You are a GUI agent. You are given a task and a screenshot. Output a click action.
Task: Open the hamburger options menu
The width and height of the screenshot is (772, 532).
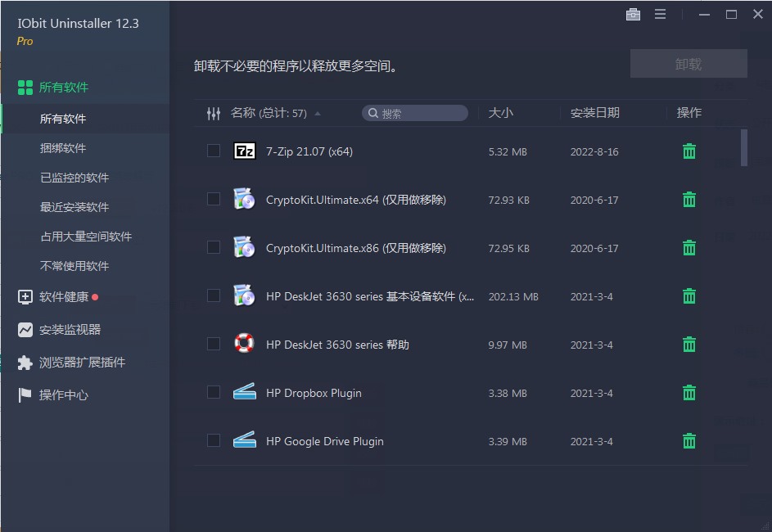(x=660, y=15)
